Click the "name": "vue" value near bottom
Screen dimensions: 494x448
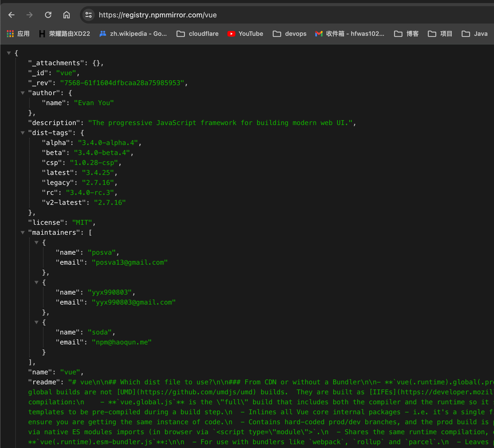(x=70, y=372)
